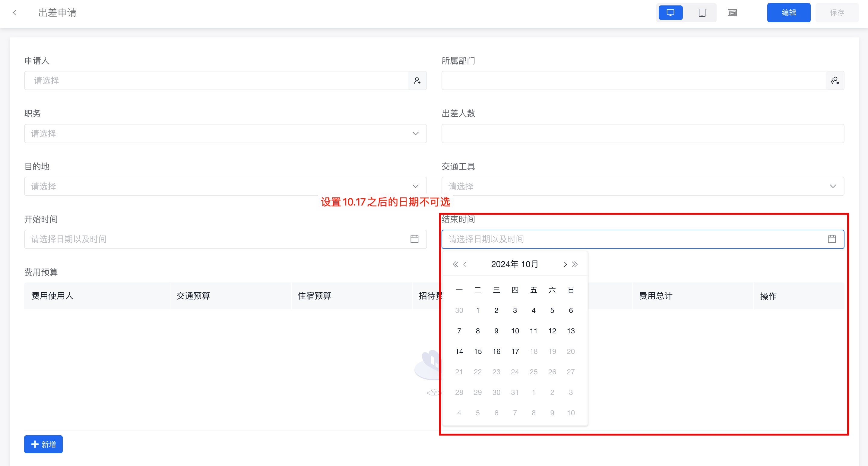Click disabled date 24 in calendar
Viewport: 868px width, 466px height.
tap(515, 372)
